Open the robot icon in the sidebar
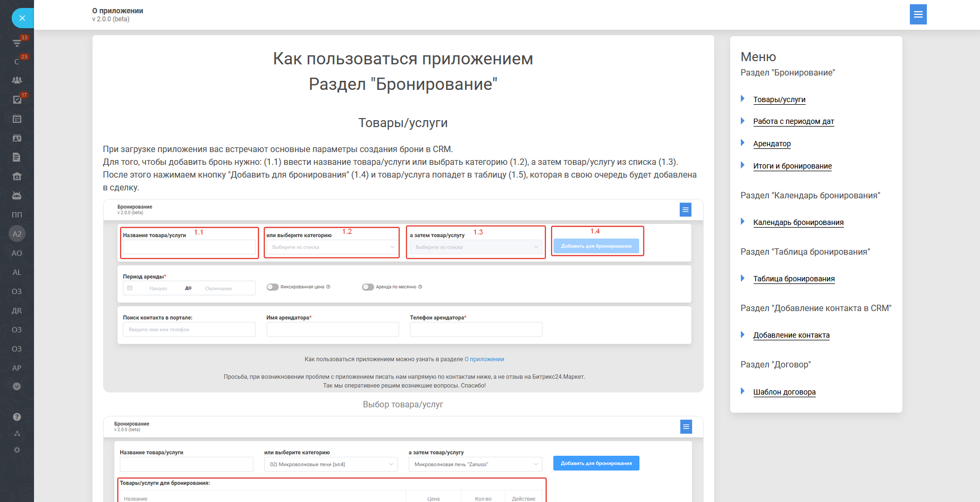 click(x=17, y=196)
